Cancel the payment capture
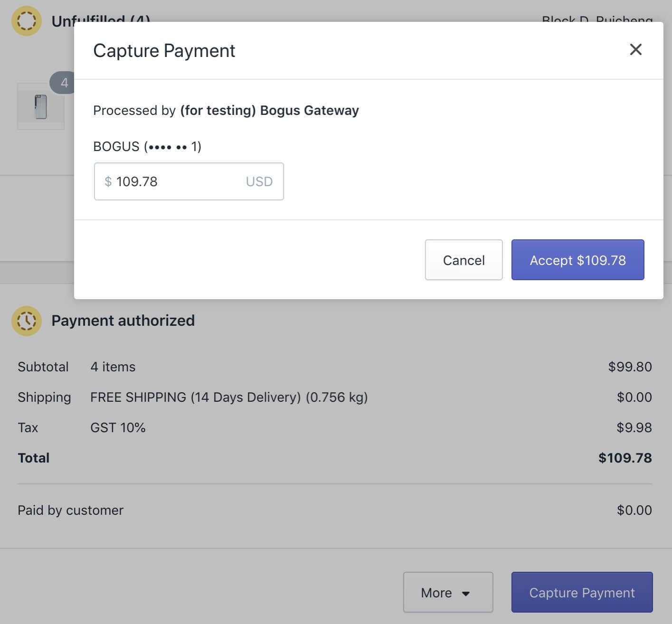This screenshot has height=624, width=672. [463, 260]
